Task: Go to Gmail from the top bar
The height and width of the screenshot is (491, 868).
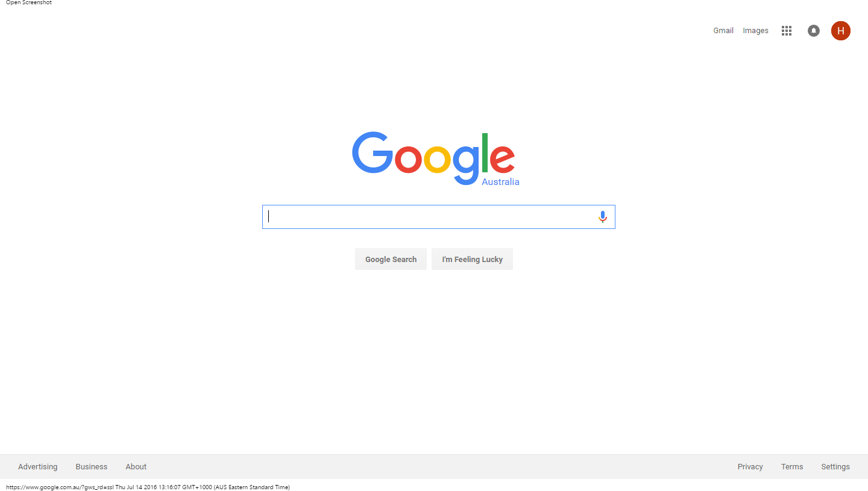Action: click(723, 31)
